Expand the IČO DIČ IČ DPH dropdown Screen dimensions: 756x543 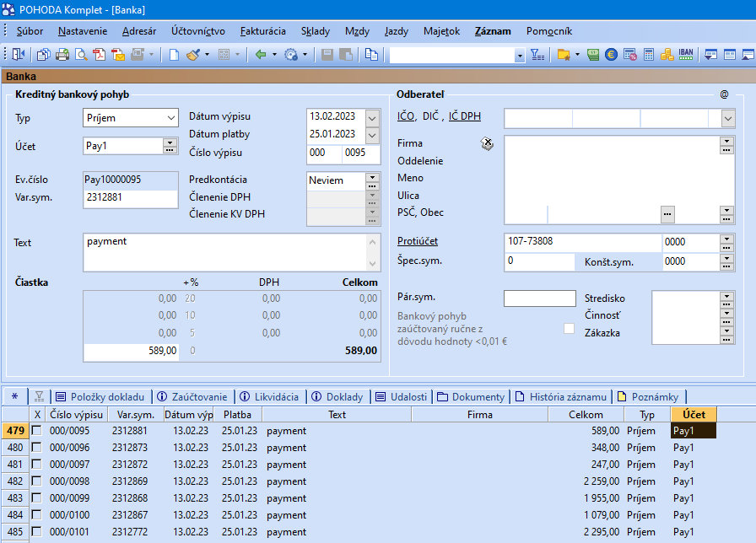[x=728, y=118]
